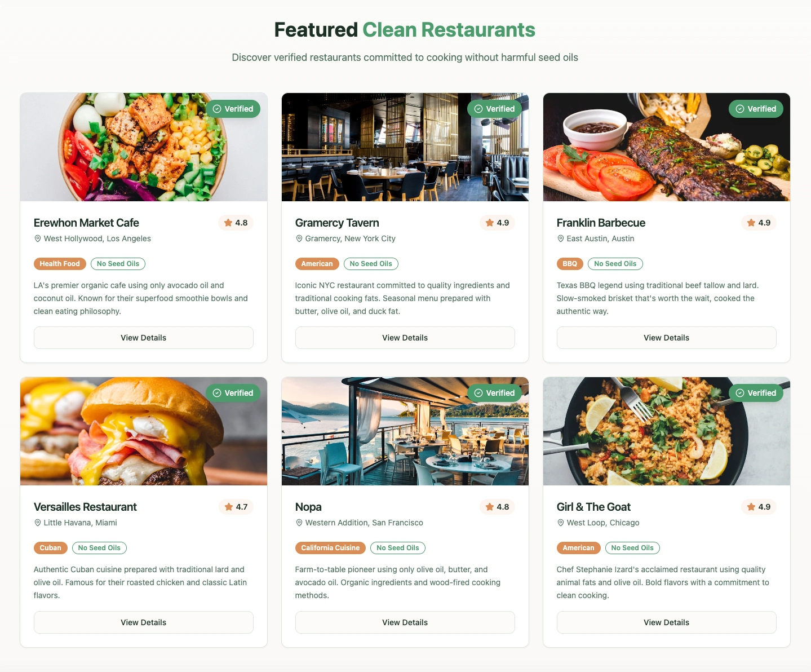811x672 pixels.
Task: Click the No Seed Oils tag on Versailles Restaurant
Action: pos(99,548)
